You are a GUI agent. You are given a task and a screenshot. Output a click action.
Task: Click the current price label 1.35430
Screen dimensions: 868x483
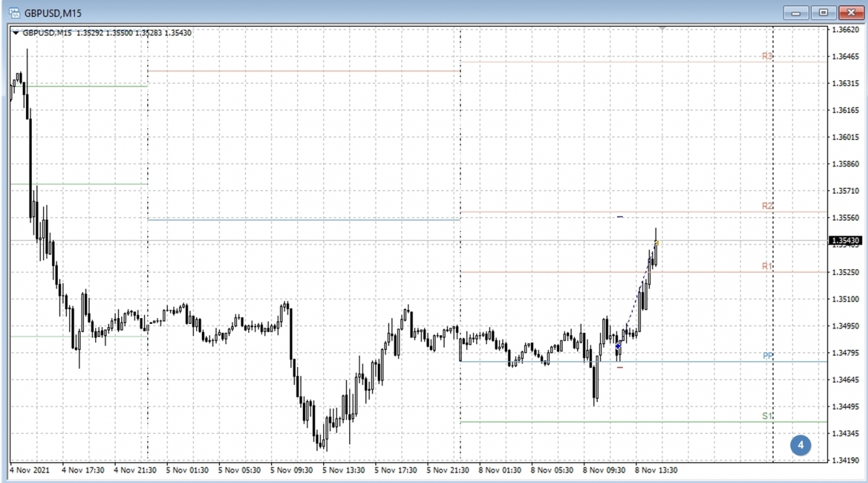(846, 241)
